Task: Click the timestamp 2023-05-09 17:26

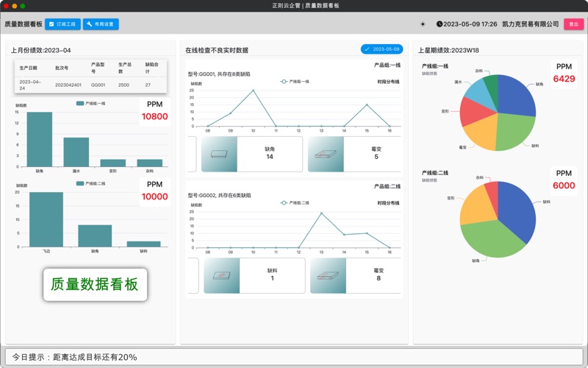Action: click(470, 24)
